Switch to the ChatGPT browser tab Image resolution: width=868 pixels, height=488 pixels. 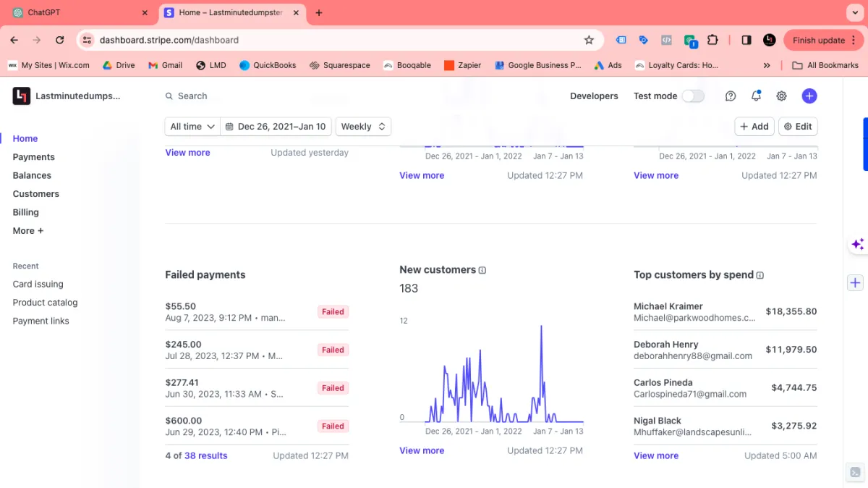pyautogui.click(x=80, y=13)
